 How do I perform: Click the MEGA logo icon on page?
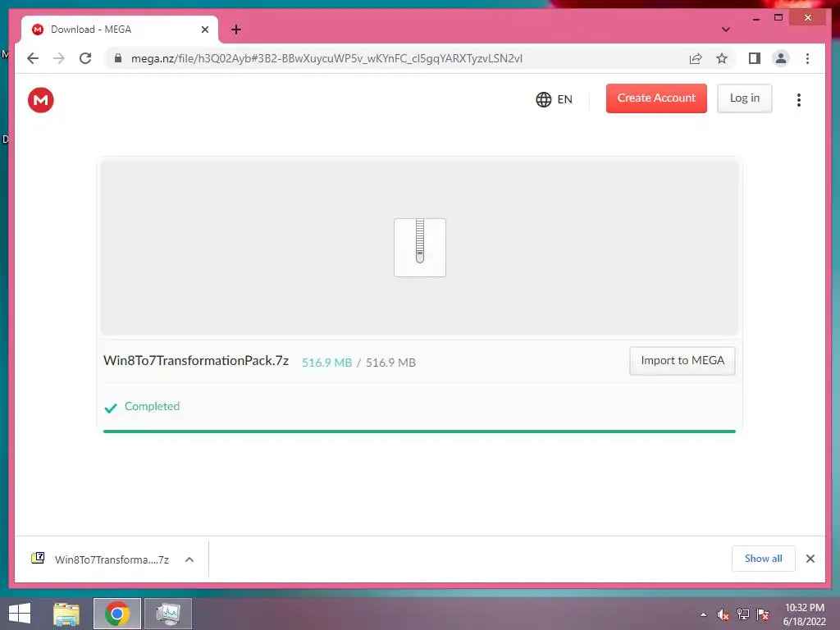pyautogui.click(x=41, y=99)
